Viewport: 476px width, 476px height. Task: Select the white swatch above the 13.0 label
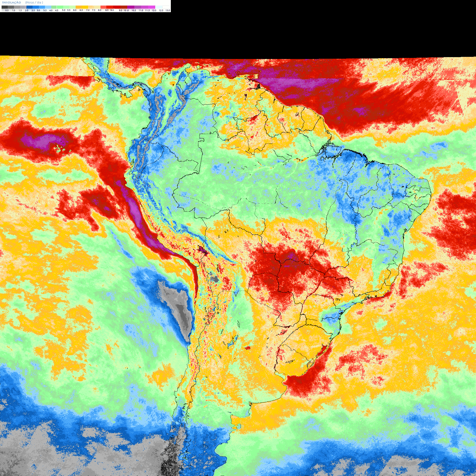166,7
